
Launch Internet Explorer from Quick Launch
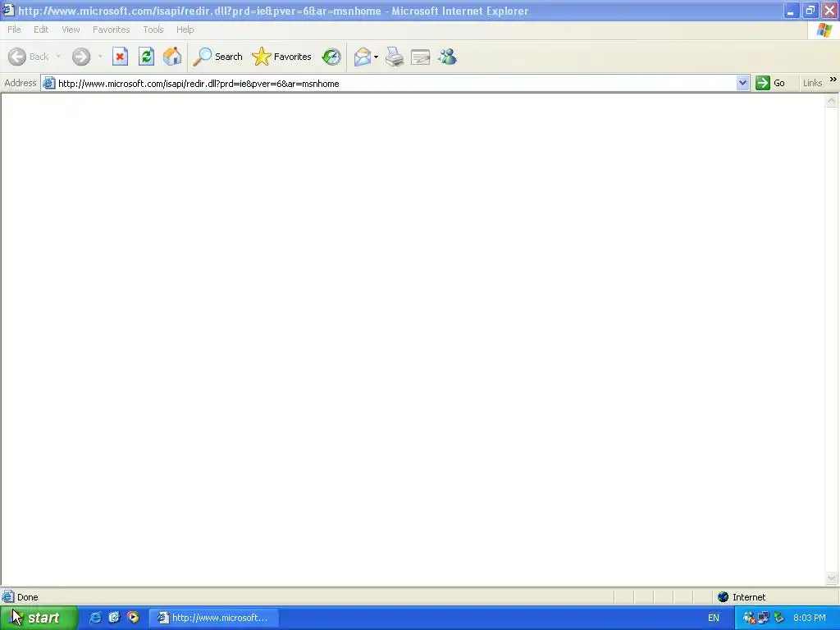pos(95,618)
